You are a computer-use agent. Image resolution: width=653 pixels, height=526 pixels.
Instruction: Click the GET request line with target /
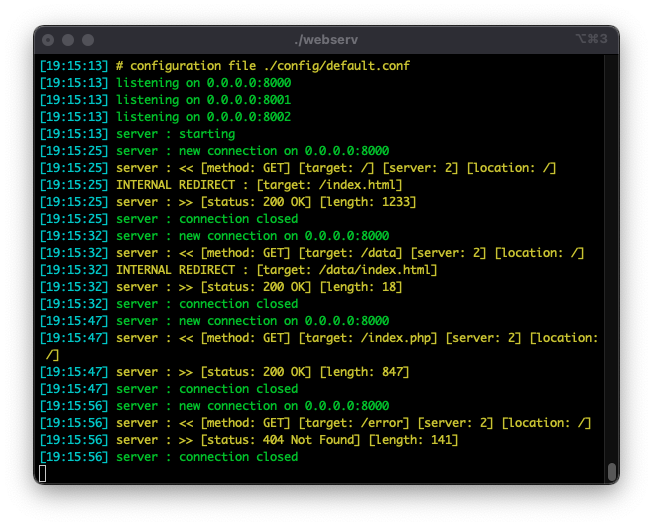(x=298, y=168)
